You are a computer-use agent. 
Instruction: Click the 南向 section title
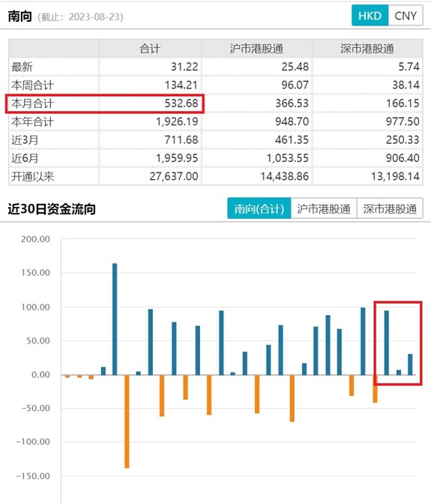pyautogui.click(x=20, y=16)
